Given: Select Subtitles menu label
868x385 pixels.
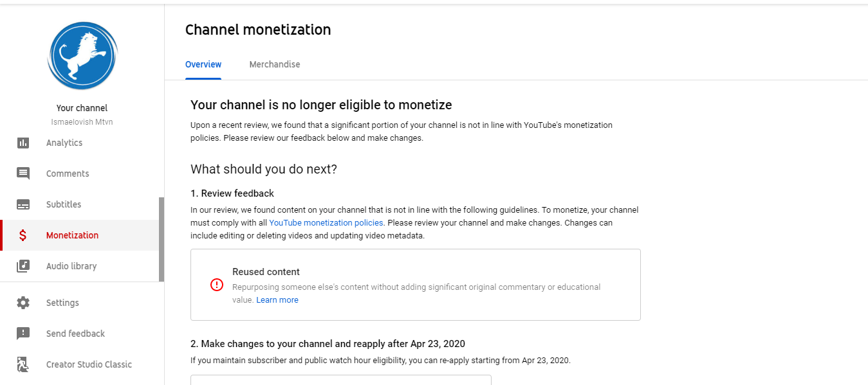Looking at the screenshot, I should pos(64,204).
